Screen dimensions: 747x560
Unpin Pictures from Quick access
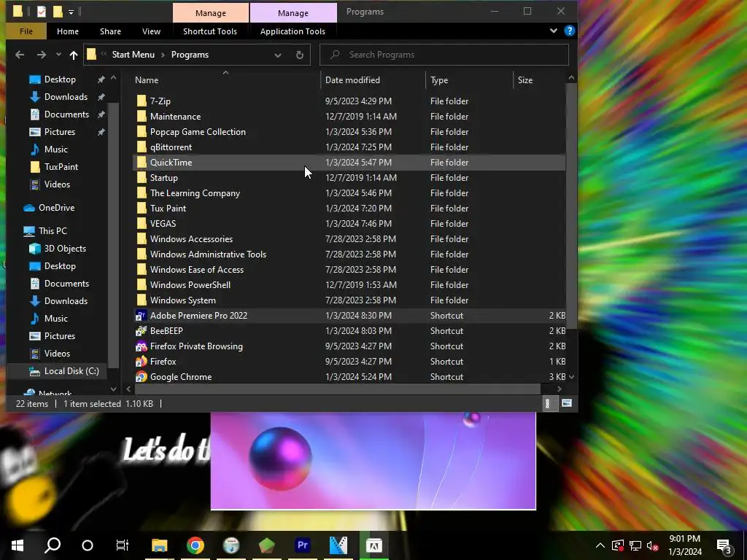click(101, 132)
